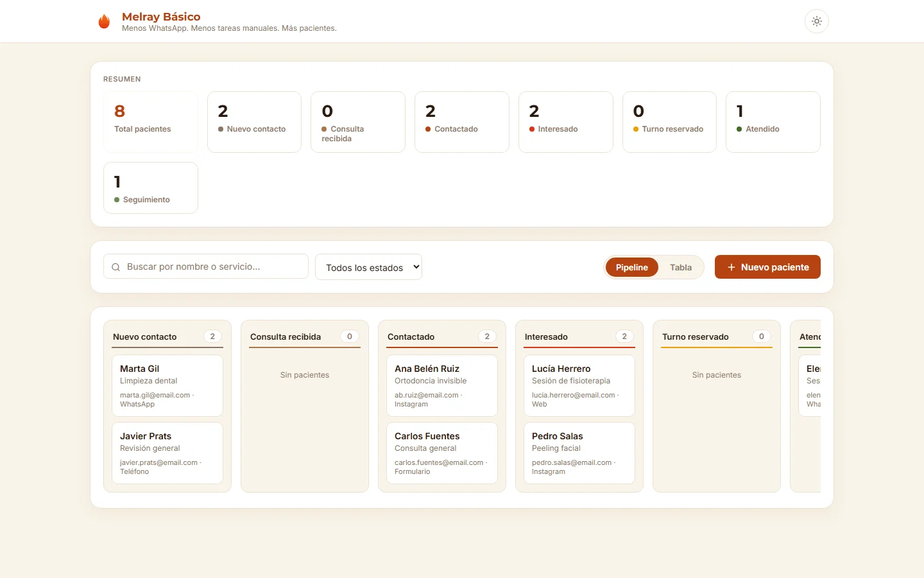This screenshot has height=578, width=924.
Task: Select the Total pacientes summary card
Action: (151, 122)
